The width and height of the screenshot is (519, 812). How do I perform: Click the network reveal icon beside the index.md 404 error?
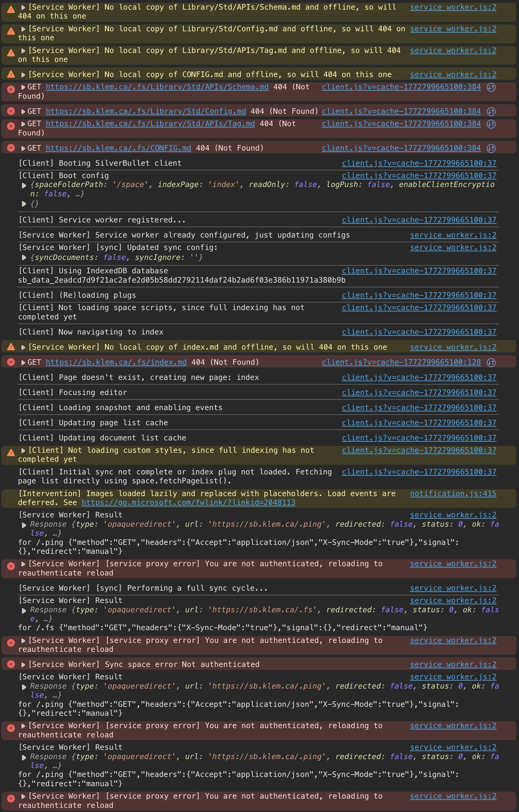(x=491, y=362)
